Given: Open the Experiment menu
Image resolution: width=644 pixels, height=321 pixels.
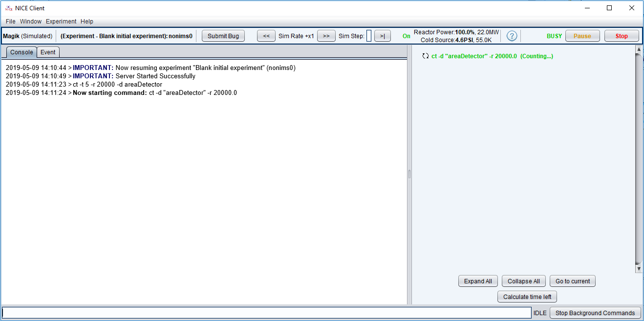Looking at the screenshot, I should click(x=61, y=22).
